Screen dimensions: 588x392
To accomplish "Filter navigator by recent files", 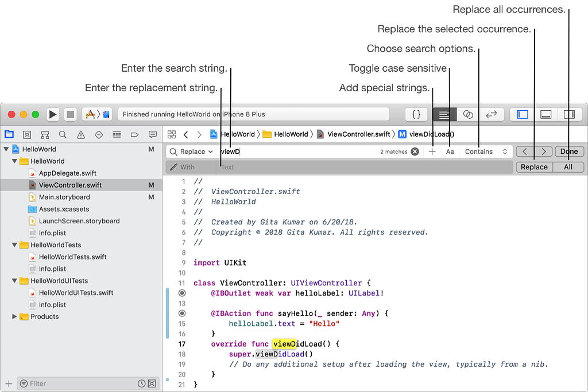I will coord(141,384).
